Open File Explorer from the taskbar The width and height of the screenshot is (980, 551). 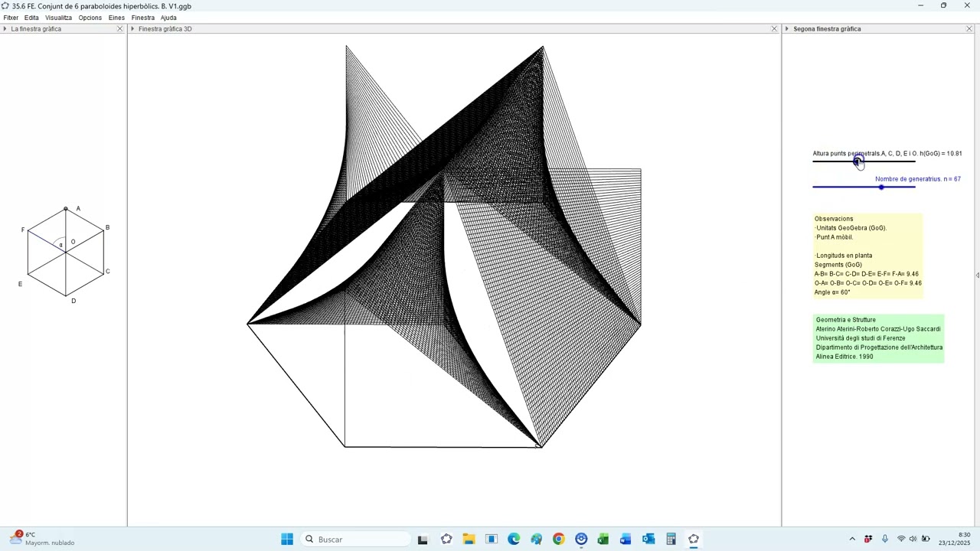[469, 540]
